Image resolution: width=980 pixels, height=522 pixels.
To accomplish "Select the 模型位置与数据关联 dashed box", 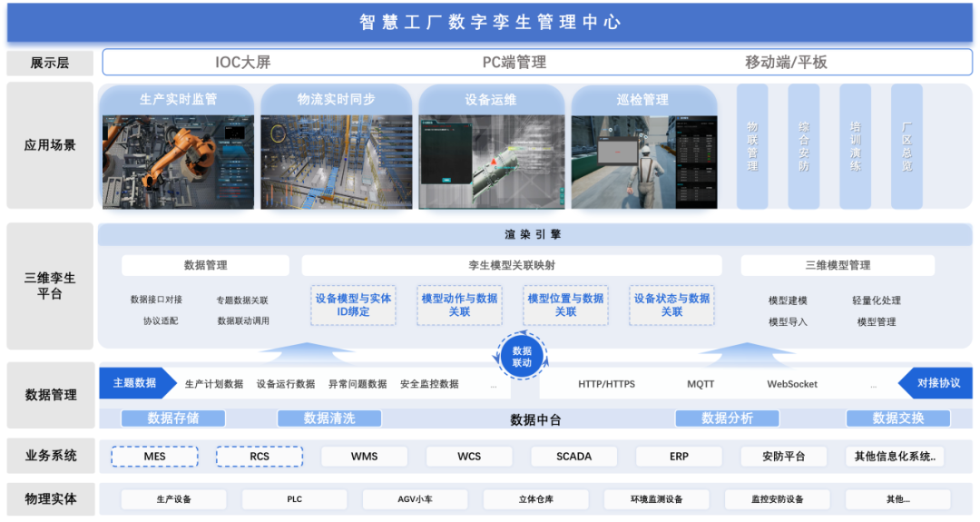I will click(565, 305).
